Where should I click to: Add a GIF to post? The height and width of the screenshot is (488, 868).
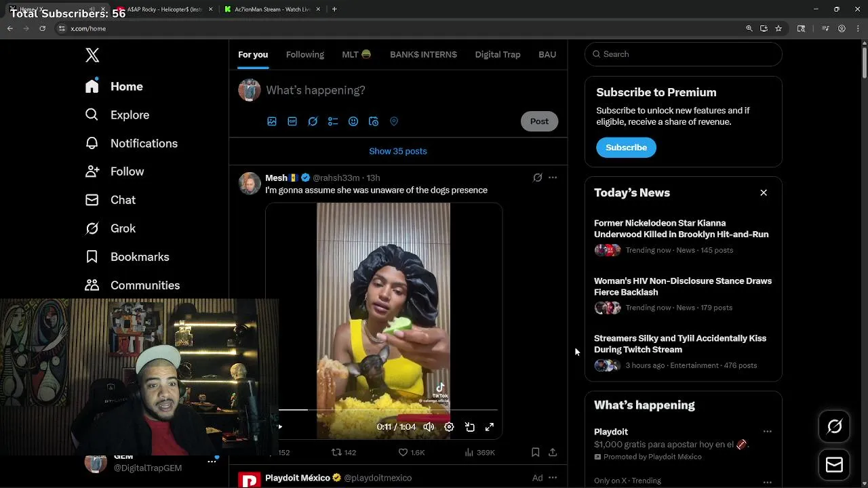point(292,121)
